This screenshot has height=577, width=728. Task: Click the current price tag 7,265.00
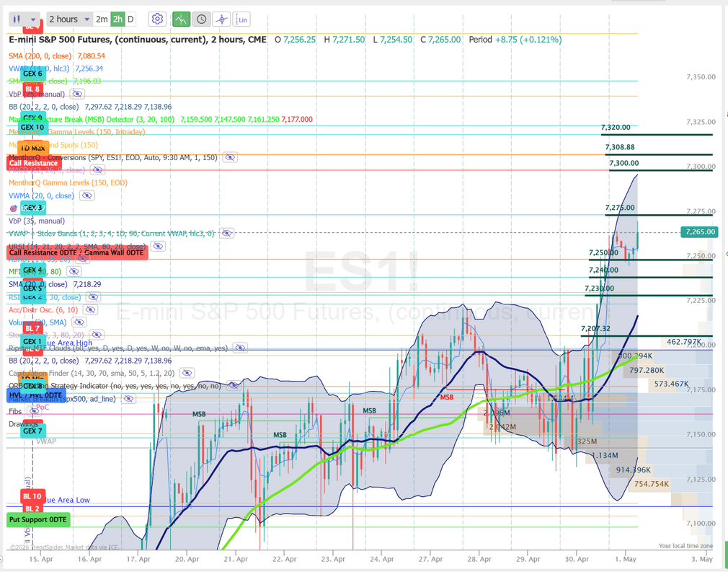tap(700, 232)
